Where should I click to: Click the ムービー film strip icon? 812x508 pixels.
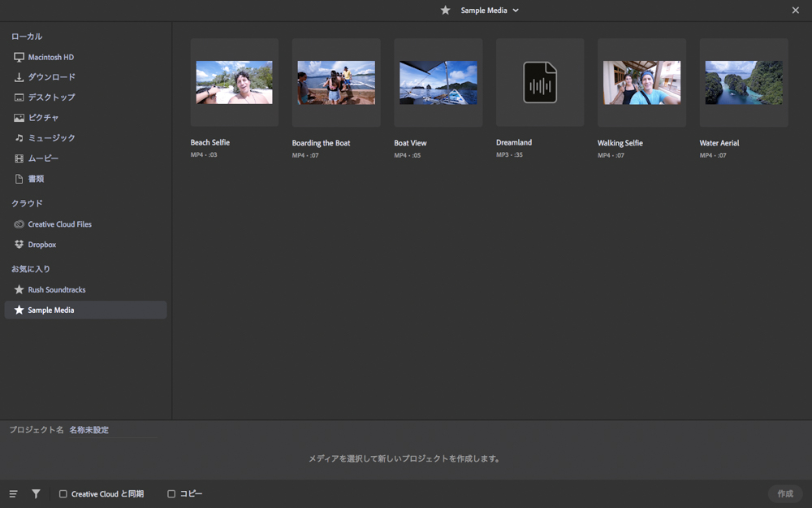click(x=19, y=158)
